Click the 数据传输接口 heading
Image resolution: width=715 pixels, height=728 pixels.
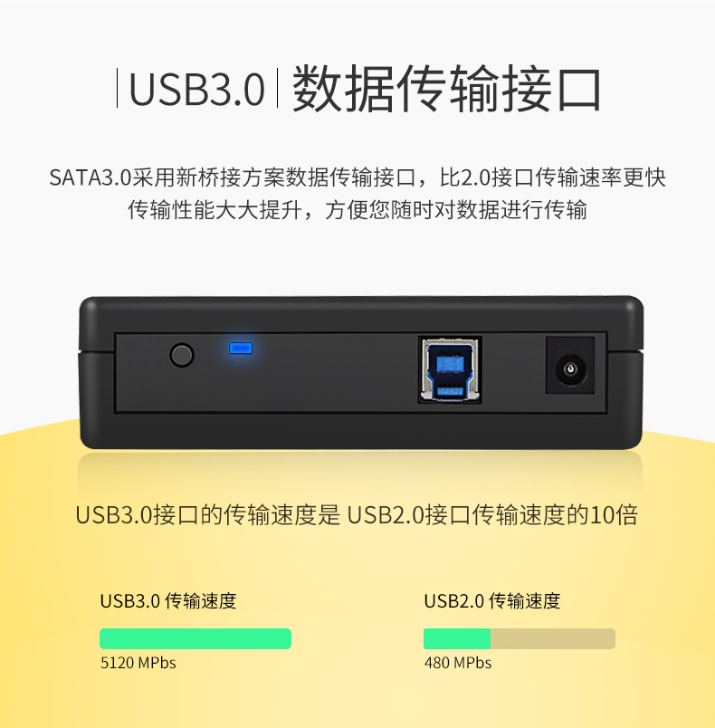click(447, 88)
